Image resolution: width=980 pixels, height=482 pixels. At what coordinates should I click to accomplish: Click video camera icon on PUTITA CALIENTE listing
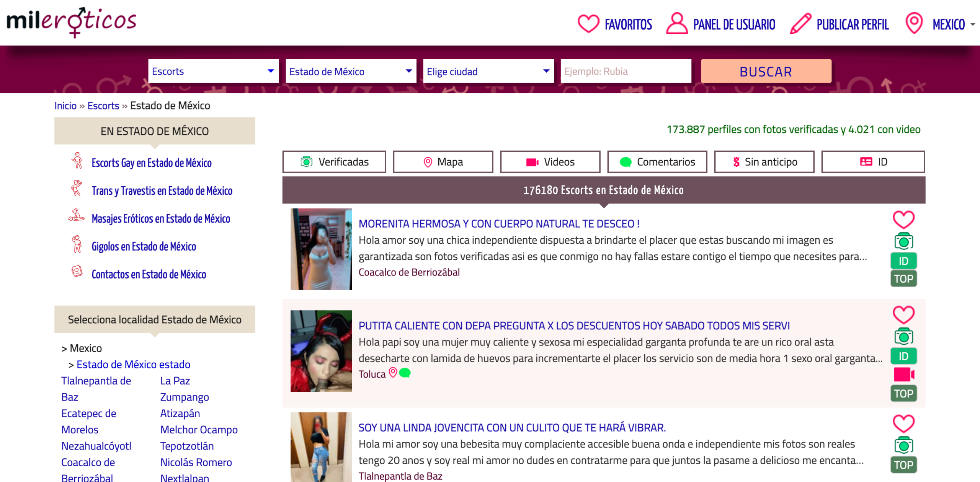tap(904, 375)
